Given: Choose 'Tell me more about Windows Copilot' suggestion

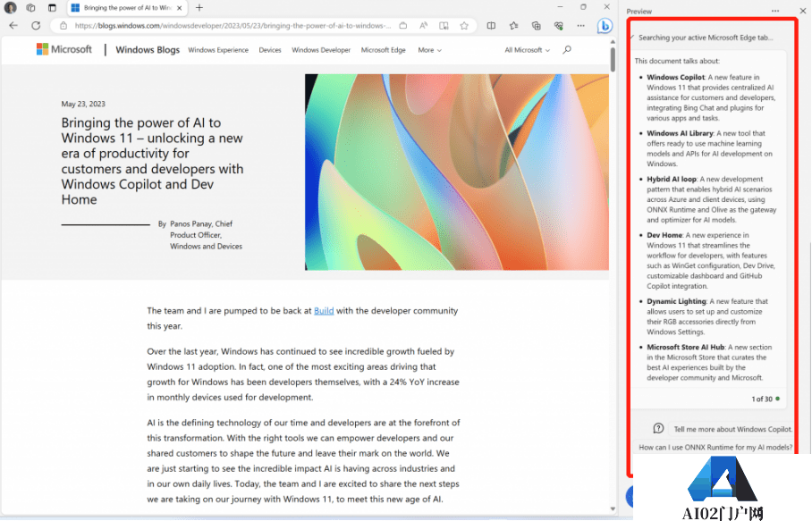Looking at the screenshot, I should pos(732,429).
